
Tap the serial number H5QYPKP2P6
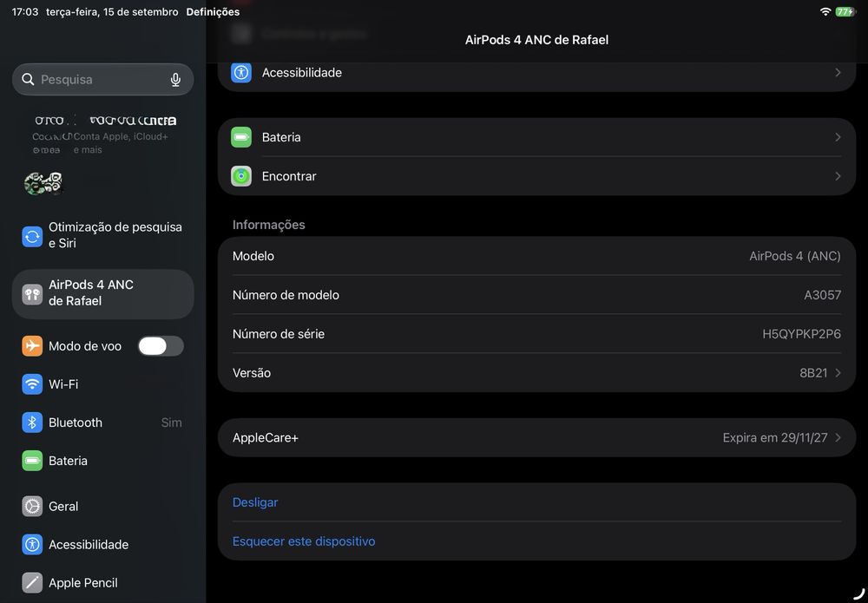pos(801,334)
